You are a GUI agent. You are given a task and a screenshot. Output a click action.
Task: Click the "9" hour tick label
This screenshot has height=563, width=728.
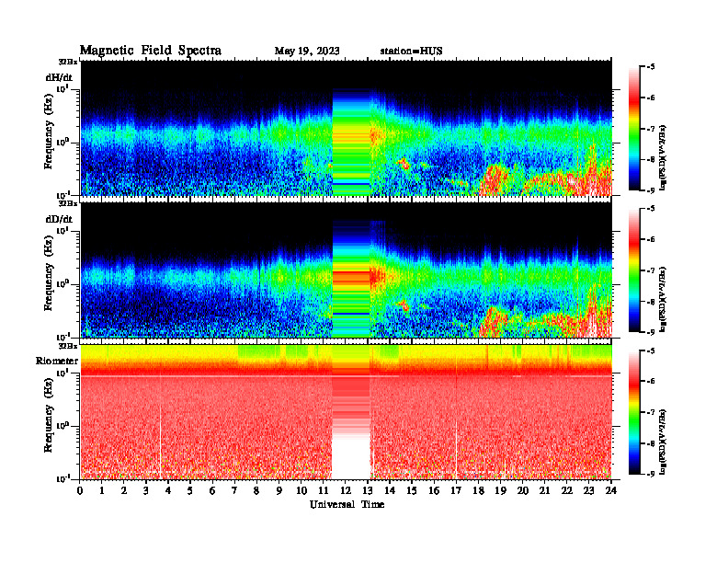[279, 491]
